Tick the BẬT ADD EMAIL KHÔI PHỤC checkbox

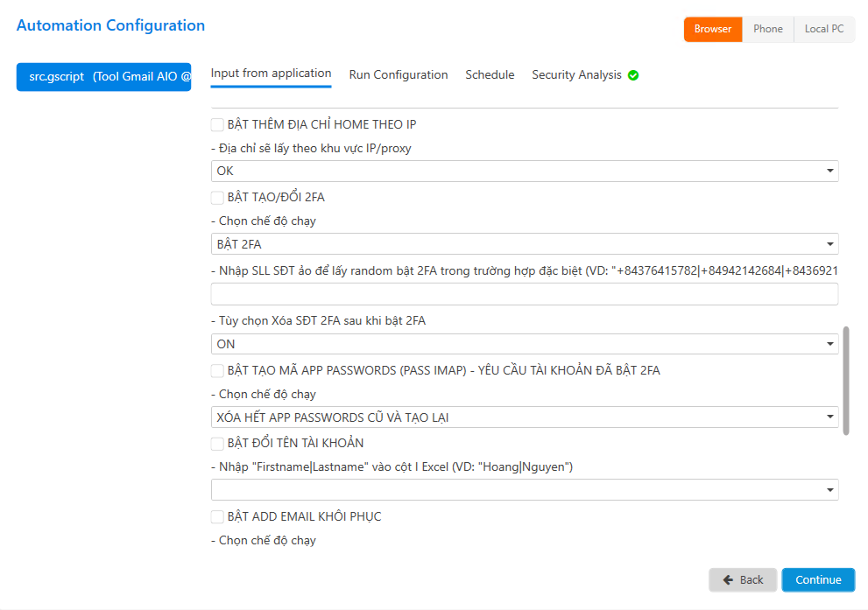point(217,516)
